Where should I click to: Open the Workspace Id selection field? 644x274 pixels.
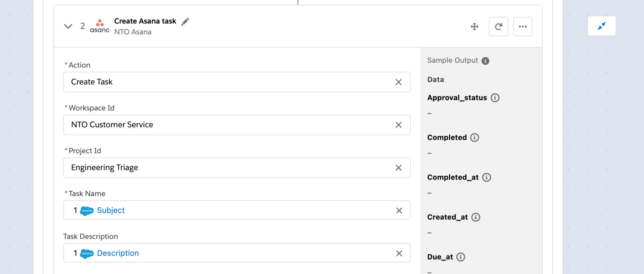[x=220, y=125]
